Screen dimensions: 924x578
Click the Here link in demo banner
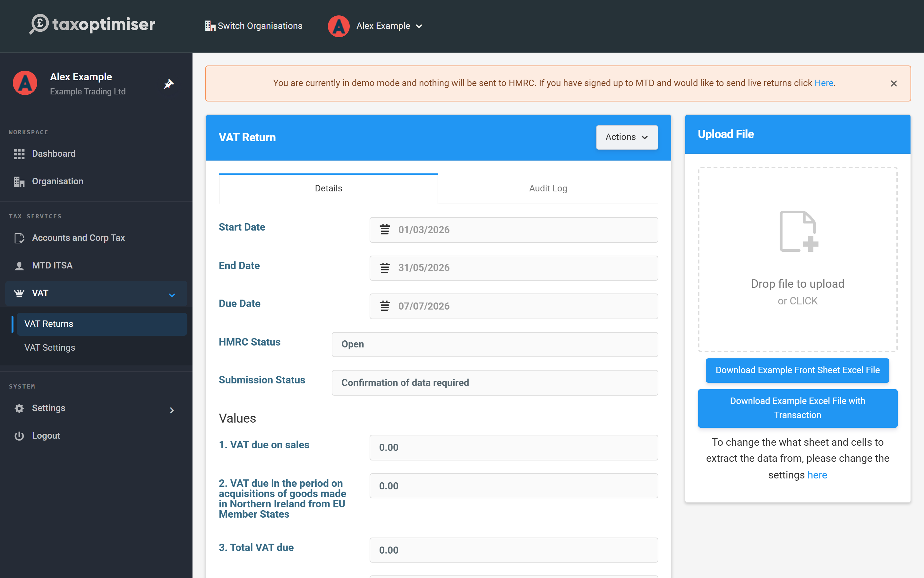824,83
